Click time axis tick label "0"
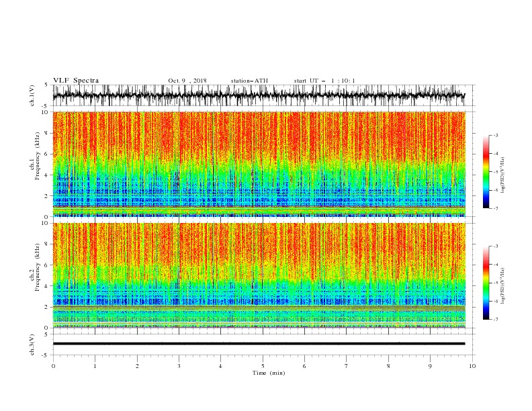532x411 pixels. [x=53, y=366]
